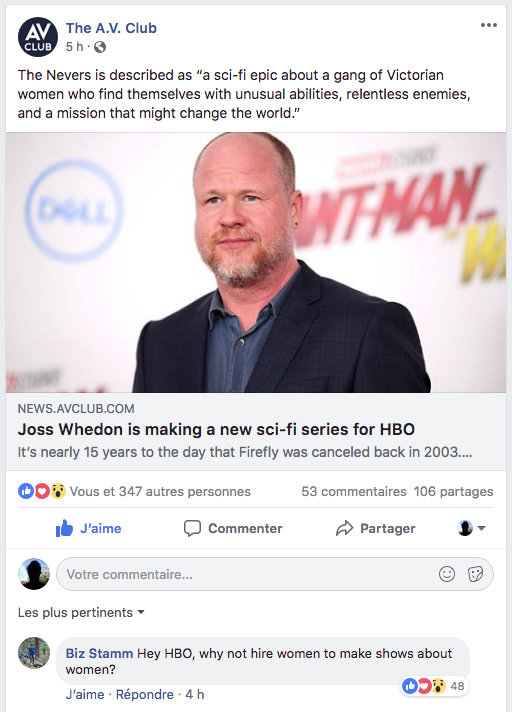This screenshot has height=712, width=512.
Task: Open the post options three-dot menu
Action: click(x=488, y=25)
